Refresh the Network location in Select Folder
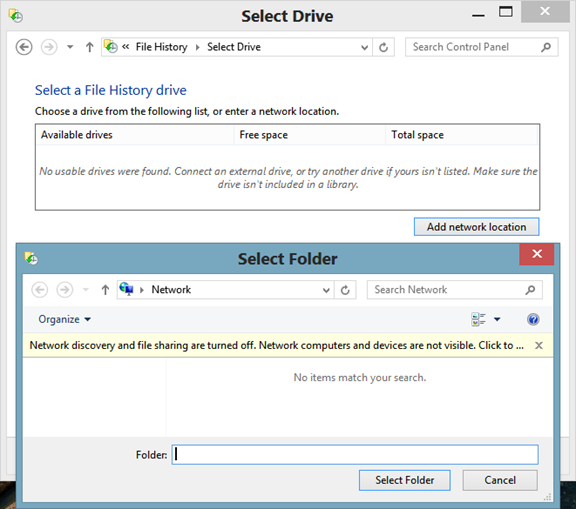This screenshot has height=509, width=576. click(345, 290)
